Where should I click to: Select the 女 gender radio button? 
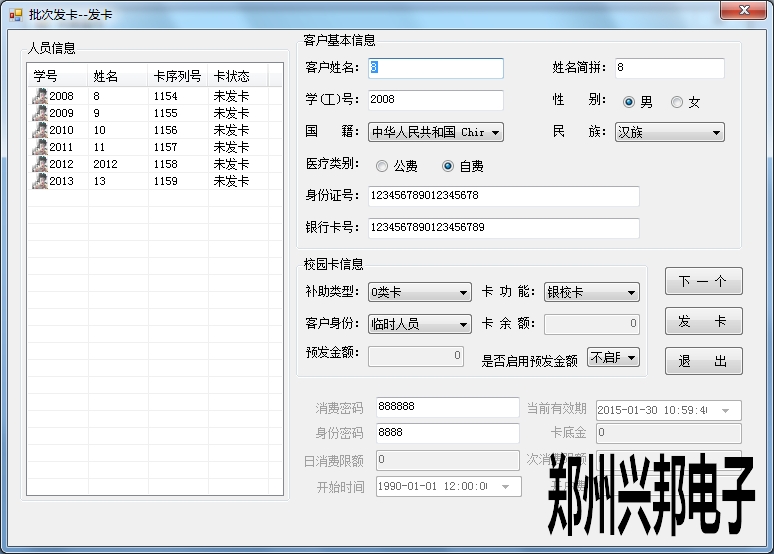click(677, 102)
